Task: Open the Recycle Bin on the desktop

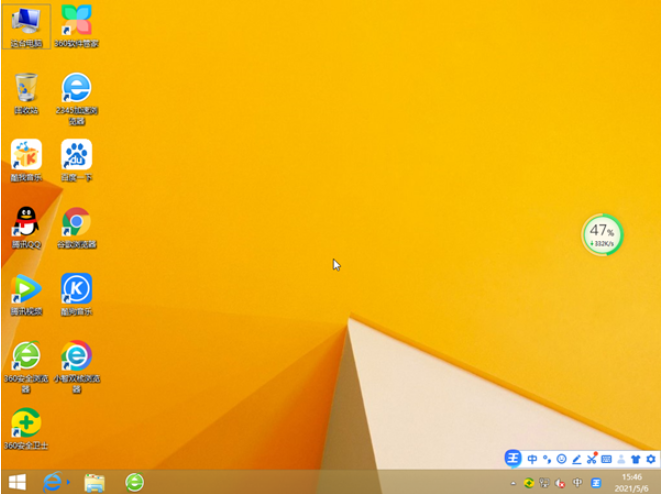Action: pos(26,90)
